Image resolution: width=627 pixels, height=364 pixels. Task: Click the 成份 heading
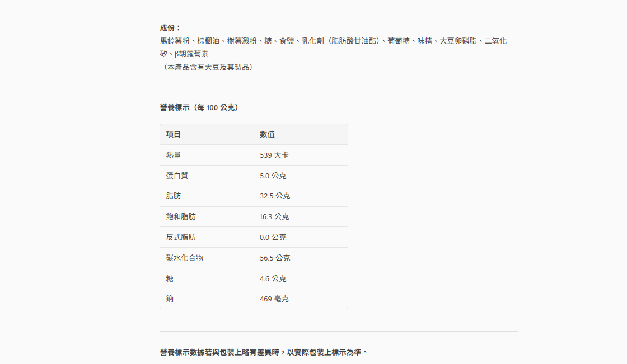[170, 28]
